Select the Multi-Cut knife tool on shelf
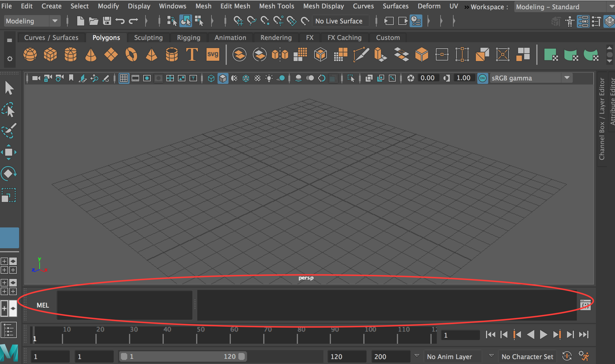 [x=361, y=54]
